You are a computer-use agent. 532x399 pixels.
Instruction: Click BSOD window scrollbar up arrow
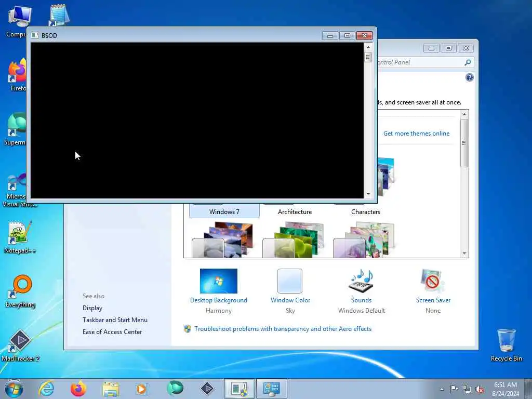tap(368, 47)
